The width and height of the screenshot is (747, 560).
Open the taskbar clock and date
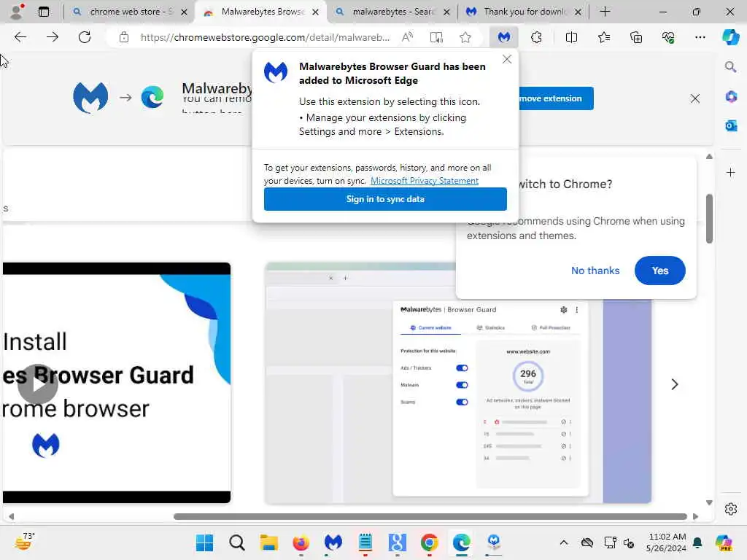tap(666, 542)
